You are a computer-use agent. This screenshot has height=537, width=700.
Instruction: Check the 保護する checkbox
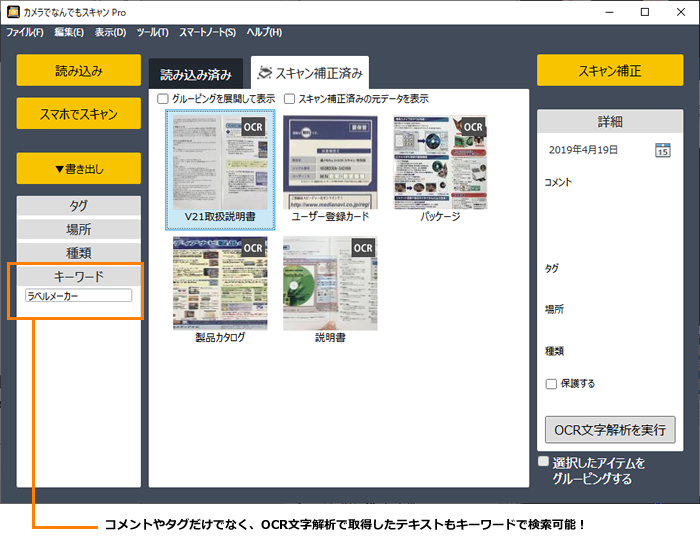tap(551, 384)
